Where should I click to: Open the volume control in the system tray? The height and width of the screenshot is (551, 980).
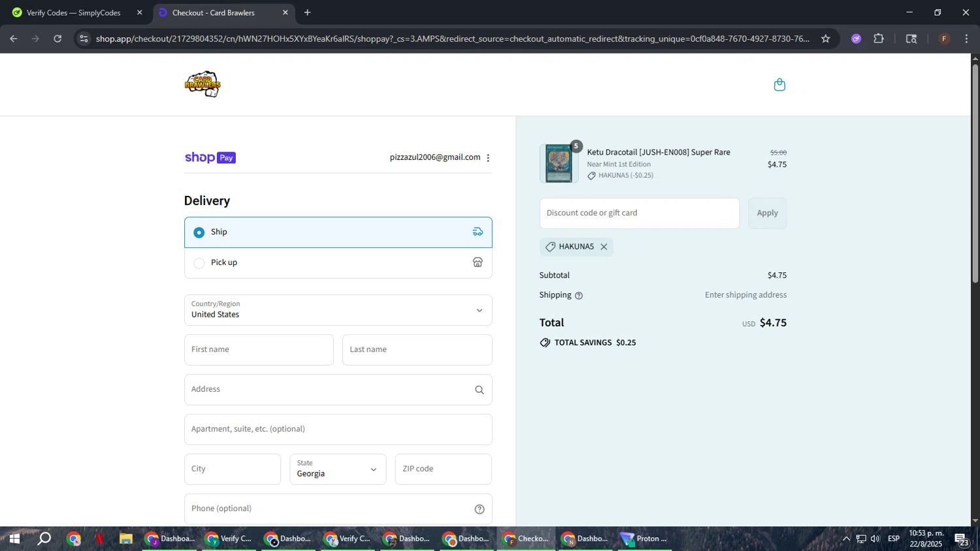[x=875, y=539]
